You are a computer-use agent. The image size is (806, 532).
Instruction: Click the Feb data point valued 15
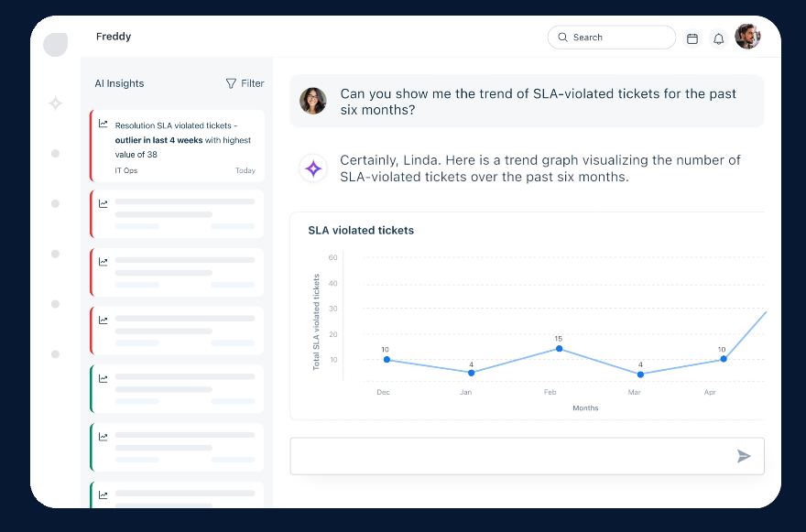(560, 349)
